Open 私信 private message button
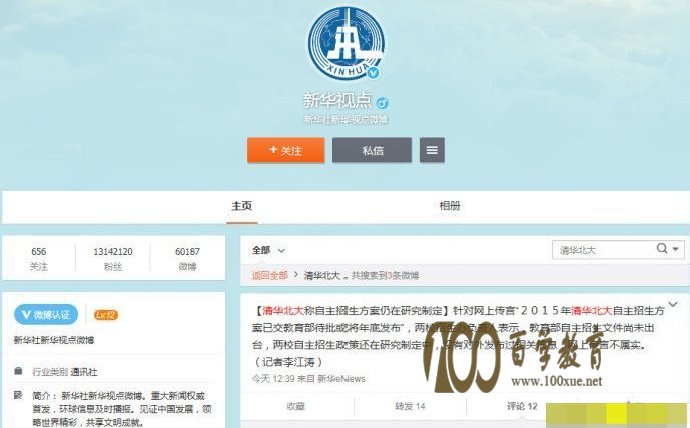 (372, 150)
